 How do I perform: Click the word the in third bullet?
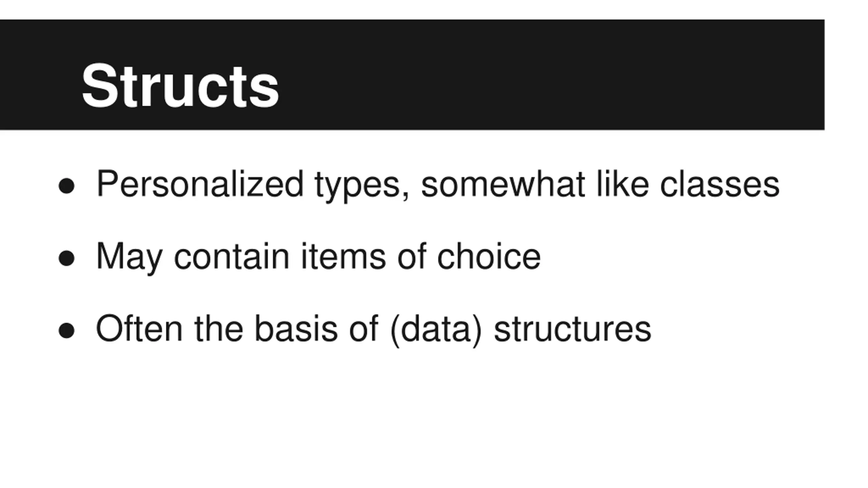tap(219, 328)
